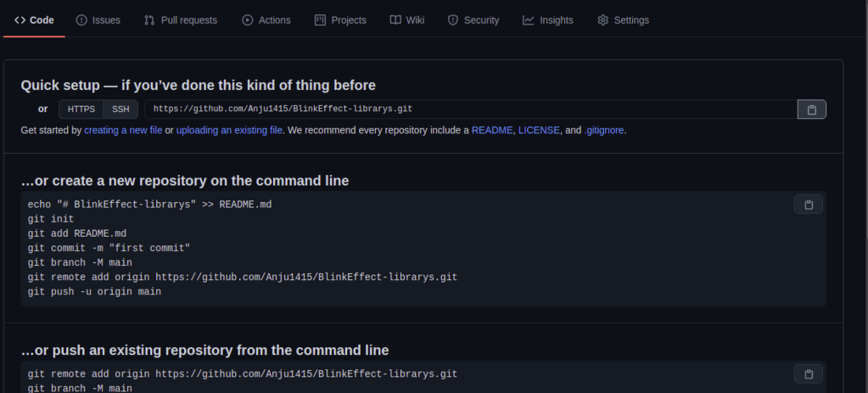Screen dimensions: 868x393
Task: Open the Issues tab
Action: 98,20
